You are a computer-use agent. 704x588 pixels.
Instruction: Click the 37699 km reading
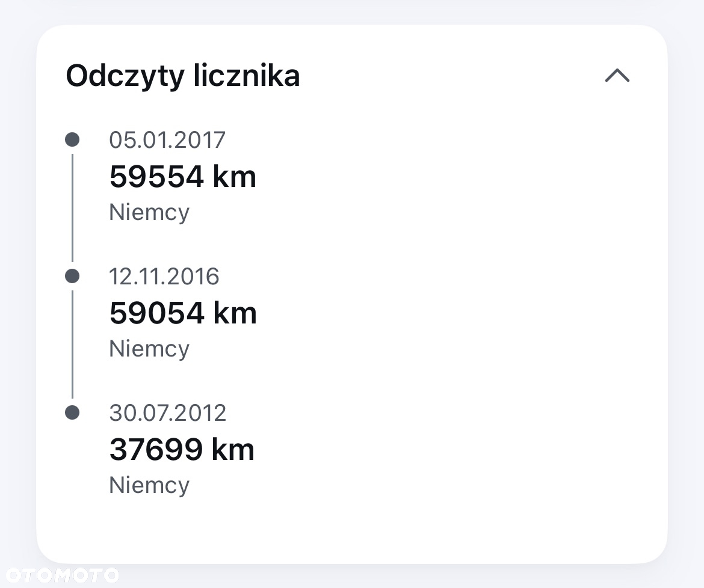click(182, 449)
